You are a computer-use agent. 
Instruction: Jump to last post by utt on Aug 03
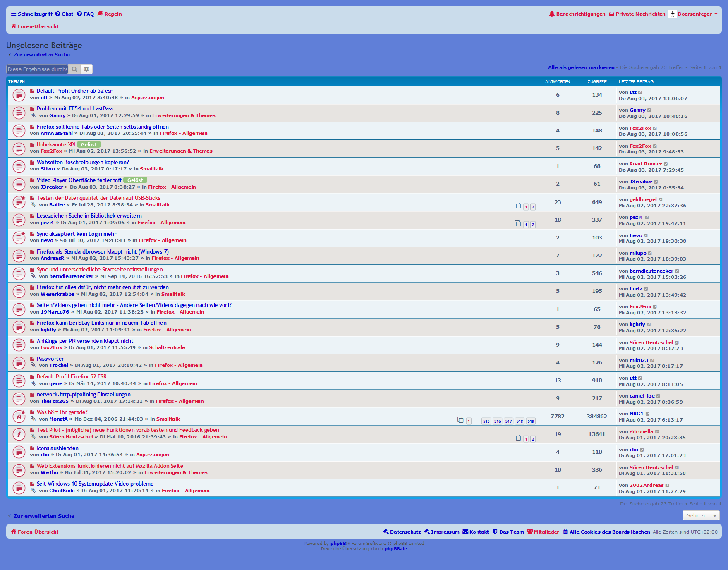pyautogui.click(x=640, y=93)
